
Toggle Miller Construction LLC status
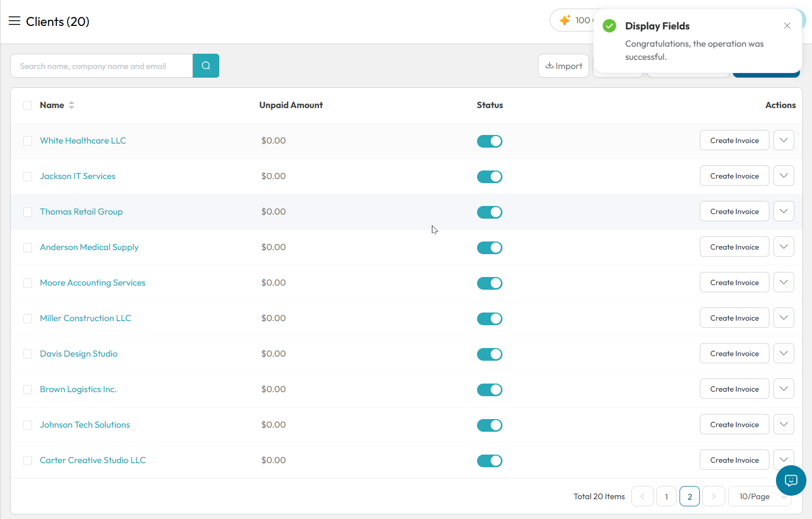(x=490, y=319)
